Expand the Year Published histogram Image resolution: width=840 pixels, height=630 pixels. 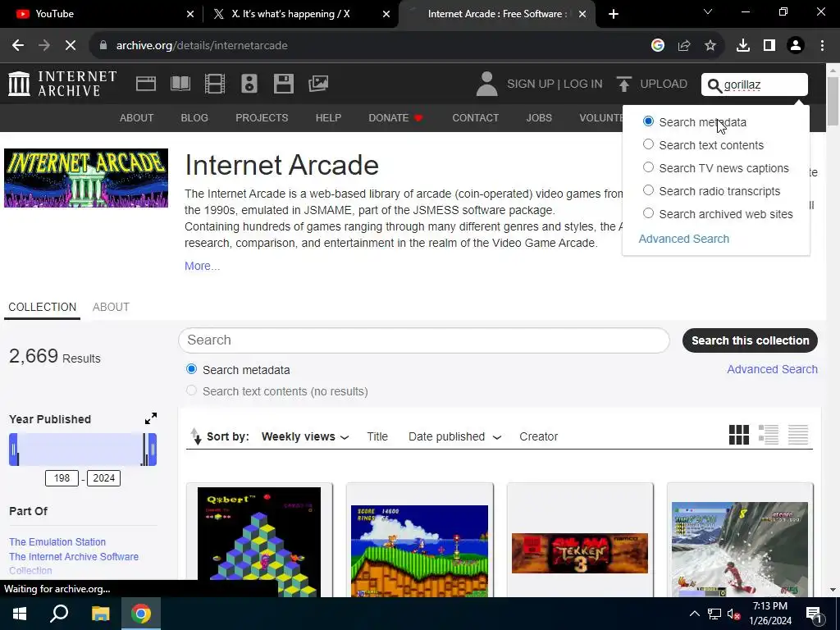click(151, 418)
